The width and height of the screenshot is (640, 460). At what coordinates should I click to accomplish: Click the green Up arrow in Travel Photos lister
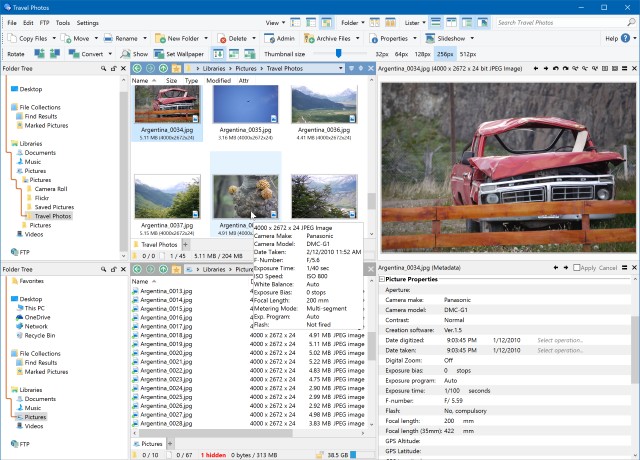(163, 69)
